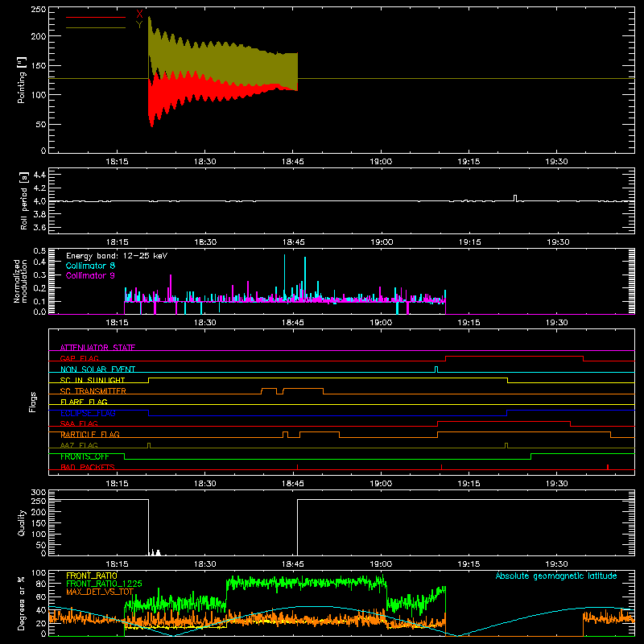Click the NON_SOLAR_EVENT pulse near 19:10
The height and width of the screenshot is (644, 644).
tap(436, 369)
